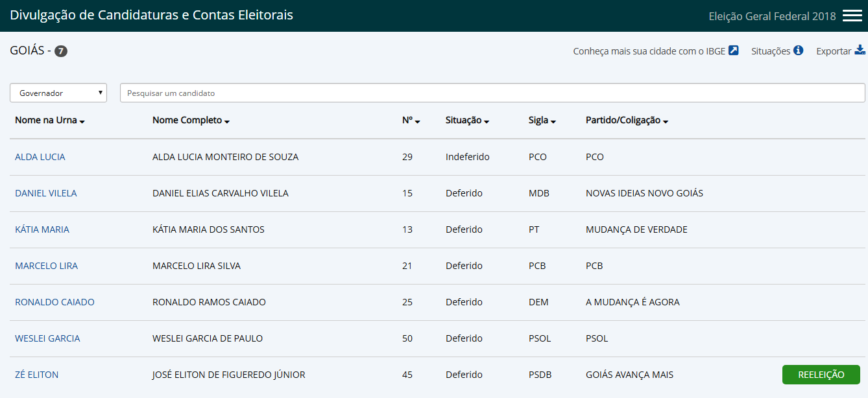Sort candidates by Nº column
This screenshot has height=398, width=868.
(411, 120)
